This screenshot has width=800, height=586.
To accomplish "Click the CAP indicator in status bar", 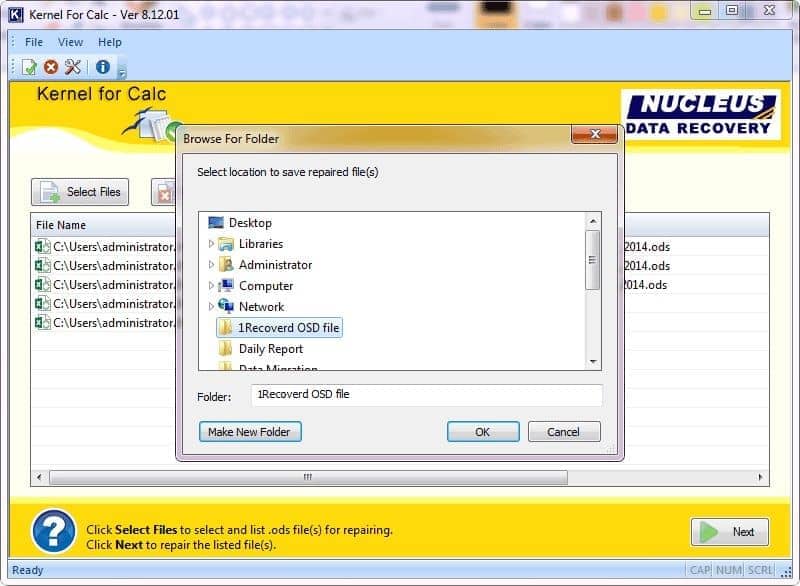I will pos(700,570).
